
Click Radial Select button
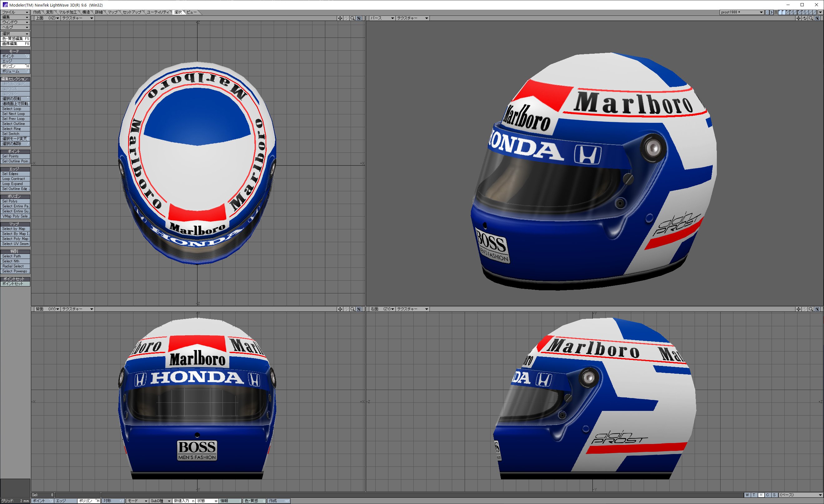15,267
